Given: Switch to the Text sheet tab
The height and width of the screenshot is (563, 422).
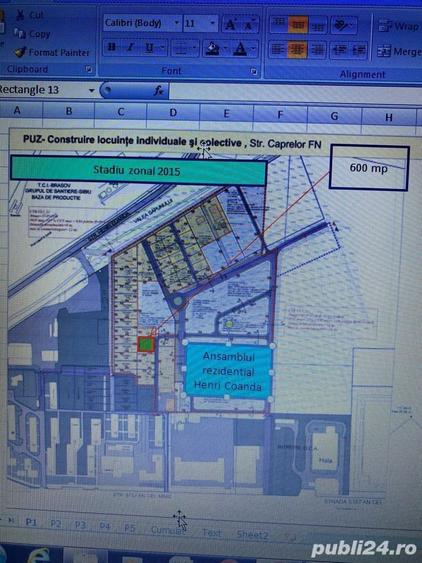Looking at the screenshot, I should [212, 533].
